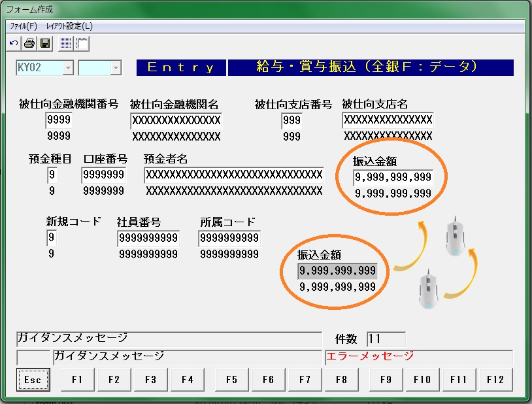Open the レイアウト設定(L) menu
This screenshot has width=532, height=404.
click(69, 26)
